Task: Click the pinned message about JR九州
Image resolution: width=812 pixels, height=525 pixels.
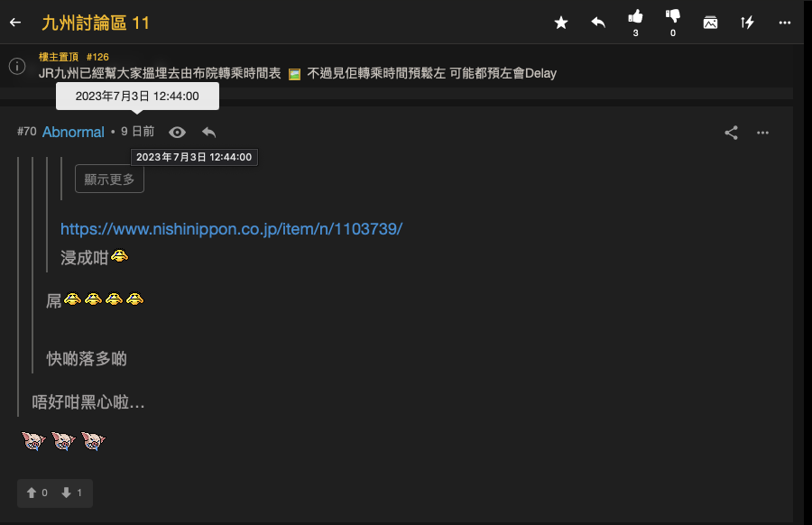Action: (x=297, y=74)
